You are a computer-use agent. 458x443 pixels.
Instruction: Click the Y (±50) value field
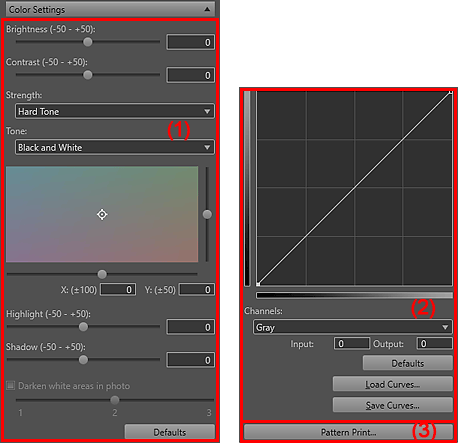(197, 290)
